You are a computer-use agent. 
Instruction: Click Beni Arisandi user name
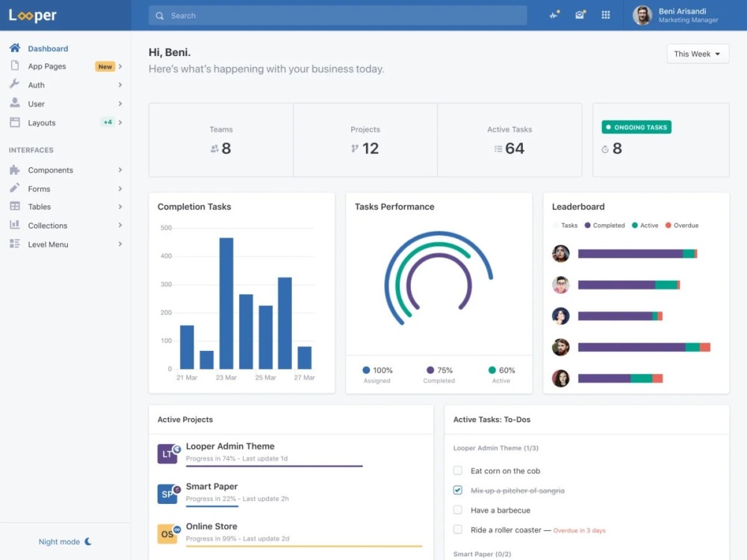[x=682, y=11]
